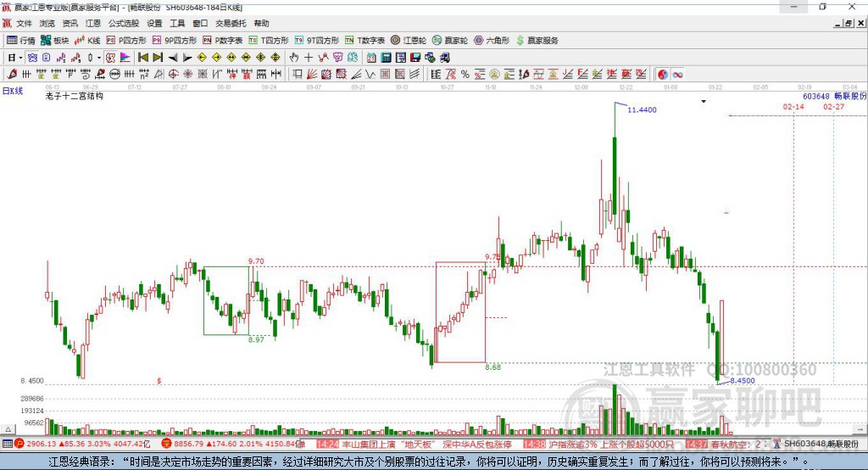Open the 行情 market quotes view
Viewport: 868px width, 470px height.
(x=20, y=41)
